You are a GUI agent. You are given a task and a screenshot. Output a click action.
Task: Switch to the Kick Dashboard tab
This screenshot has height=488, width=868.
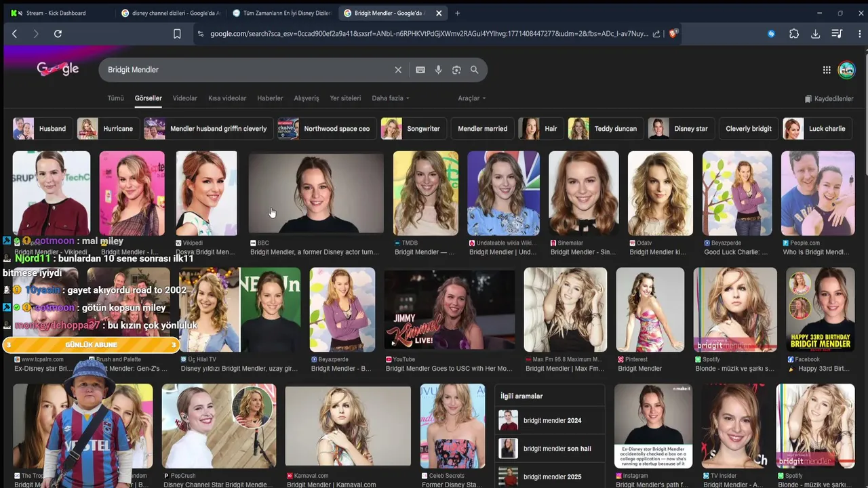point(57,13)
